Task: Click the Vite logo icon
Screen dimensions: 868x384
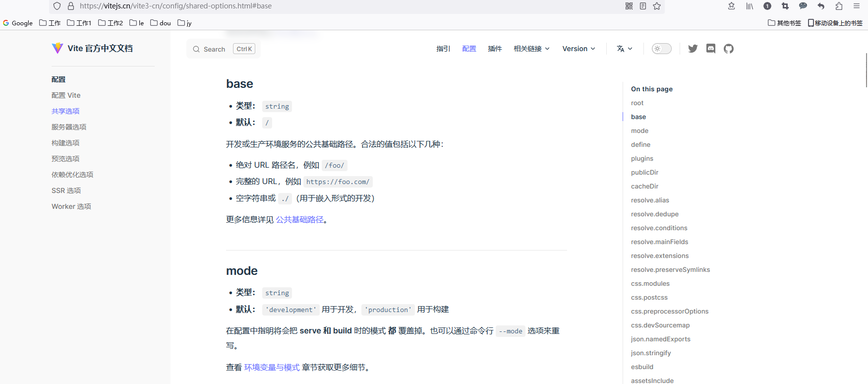Action: pyautogui.click(x=58, y=48)
